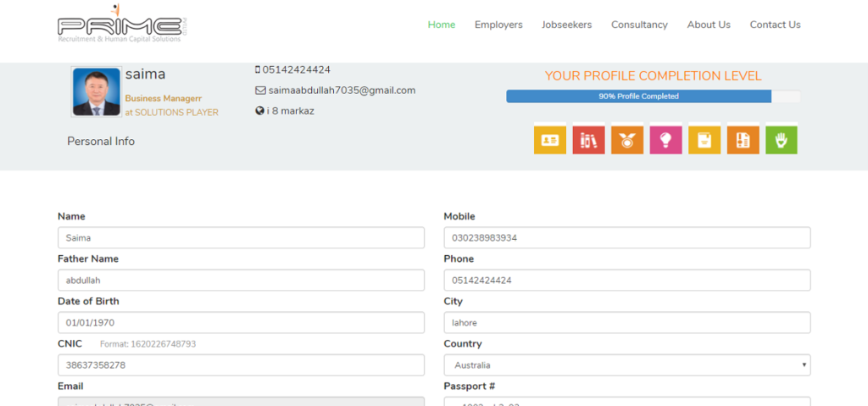Click the yellow ID card profile icon
The height and width of the screenshot is (406, 868).
pos(549,141)
